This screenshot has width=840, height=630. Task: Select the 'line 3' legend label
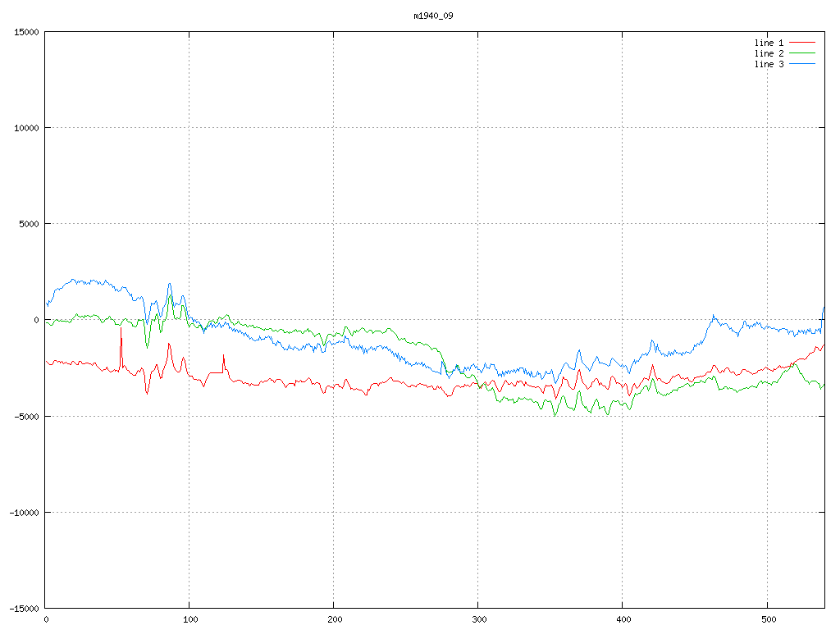(769, 64)
